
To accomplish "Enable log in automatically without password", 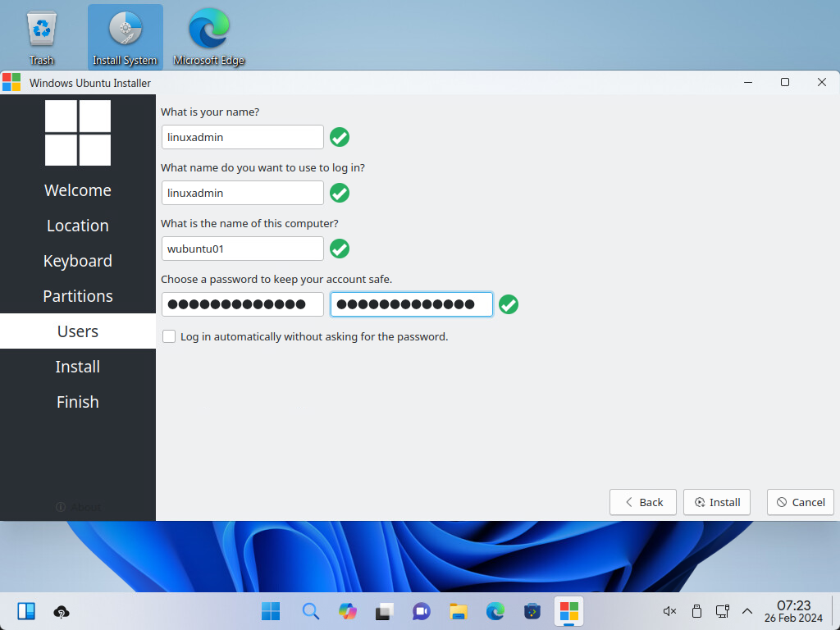I will pos(169,336).
